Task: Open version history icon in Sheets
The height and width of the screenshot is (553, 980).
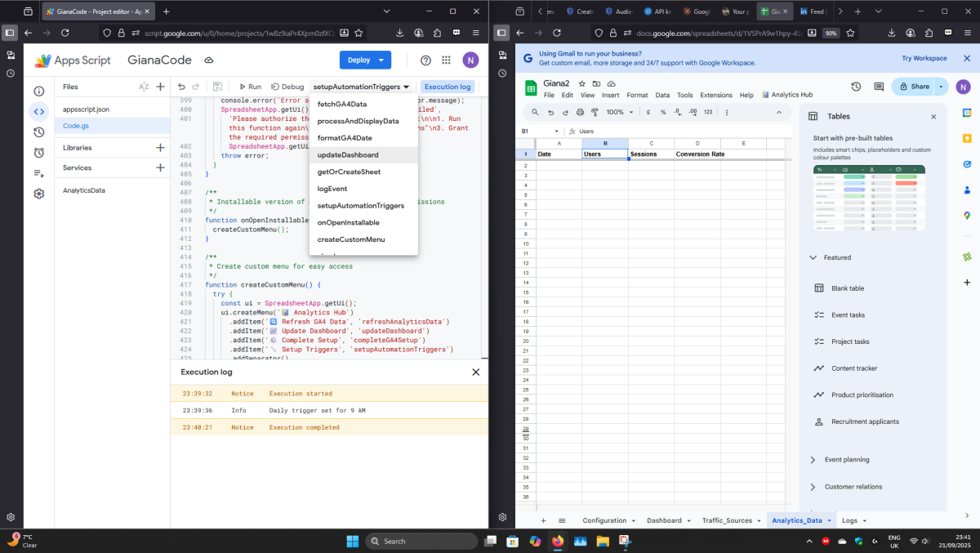Action: [856, 87]
